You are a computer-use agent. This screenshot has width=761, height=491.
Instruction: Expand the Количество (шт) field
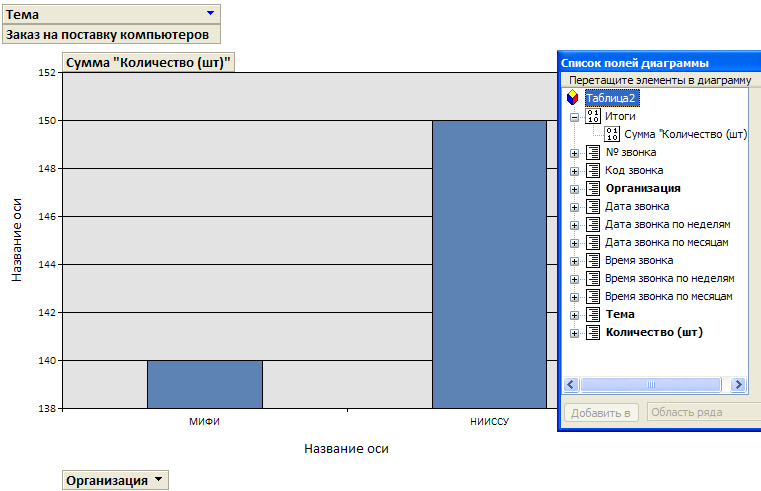pos(574,333)
